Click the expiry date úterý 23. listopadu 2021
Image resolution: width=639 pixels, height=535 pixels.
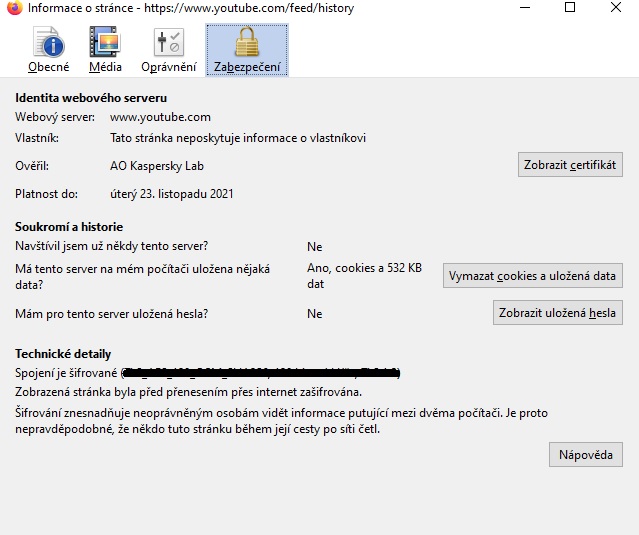click(172, 194)
